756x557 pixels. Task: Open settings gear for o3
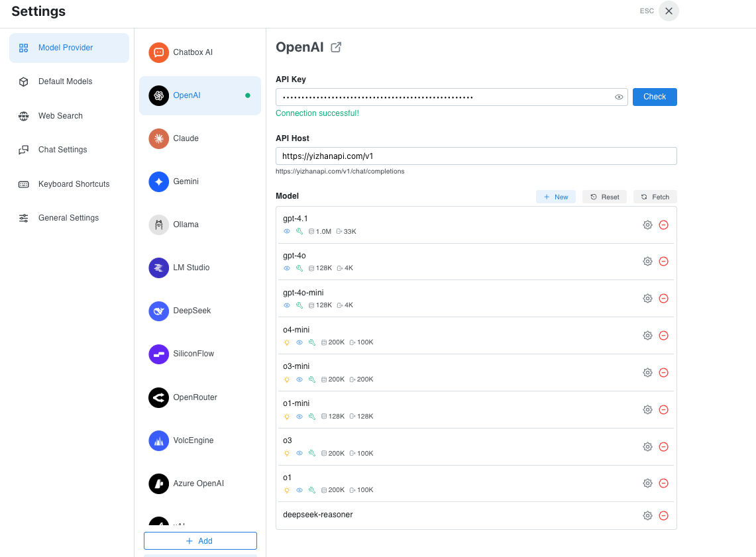coord(647,446)
